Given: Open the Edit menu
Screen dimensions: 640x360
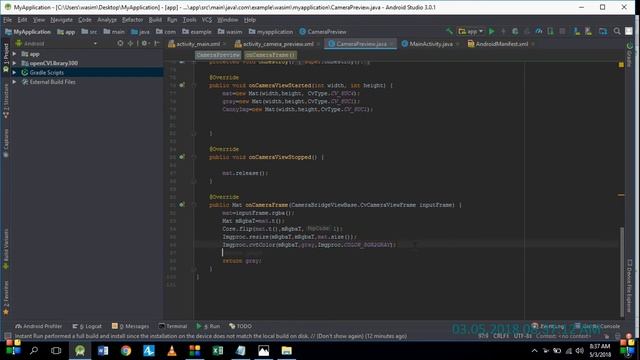Looking at the screenshot, I should pyautogui.click(x=22, y=20).
